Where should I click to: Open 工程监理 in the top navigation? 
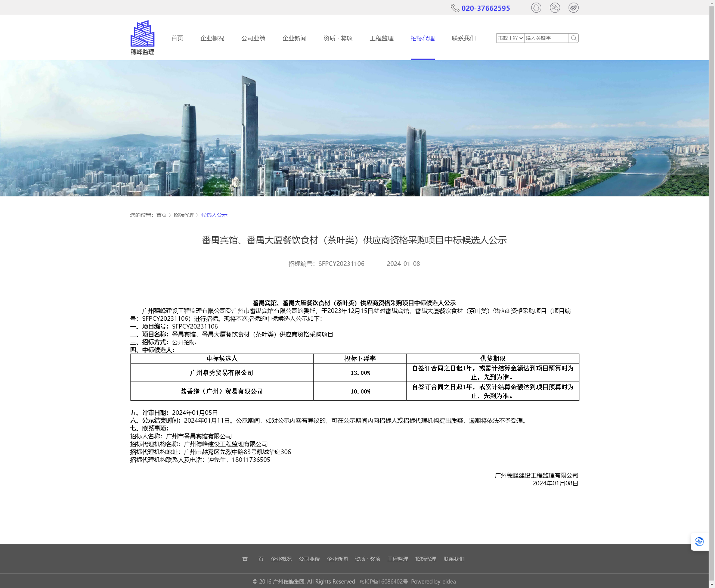[381, 38]
